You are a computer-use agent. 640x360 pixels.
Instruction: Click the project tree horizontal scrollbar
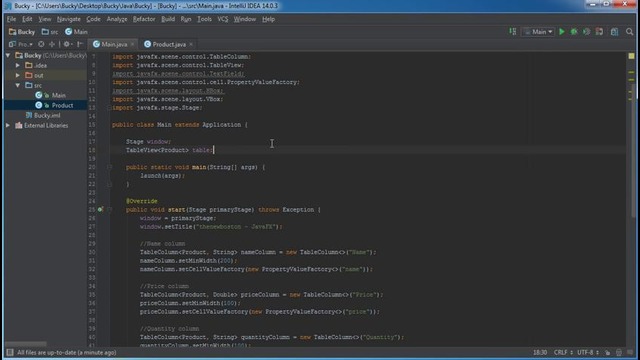point(26,344)
